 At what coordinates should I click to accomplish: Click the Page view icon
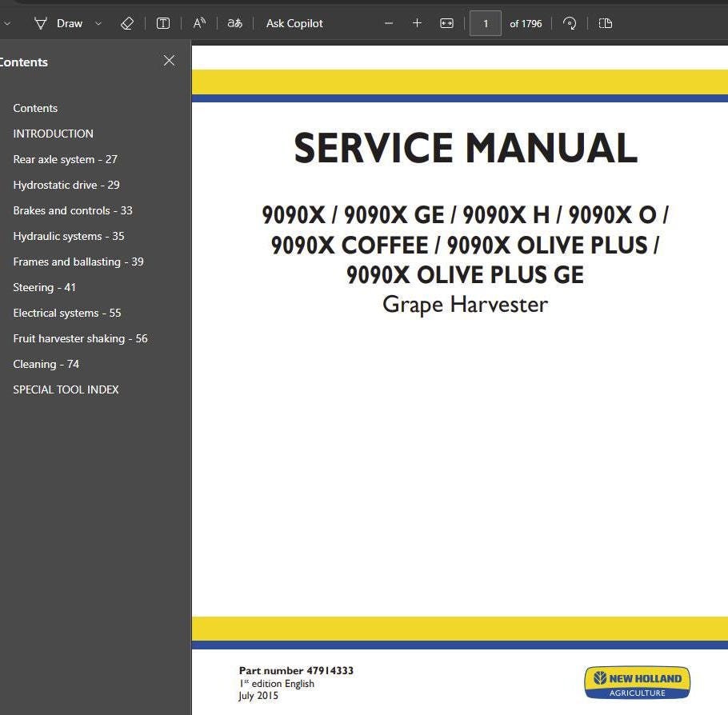click(x=606, y=23)
